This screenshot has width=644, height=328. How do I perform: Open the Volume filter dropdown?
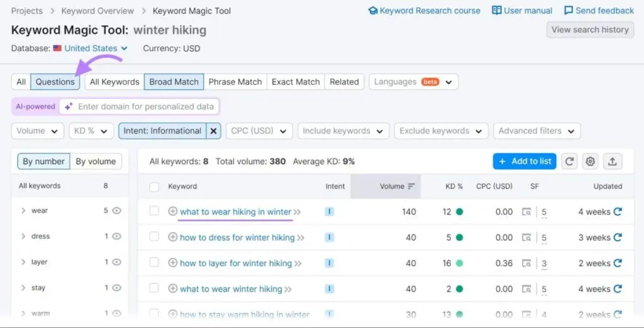click(x=38, y=131)
